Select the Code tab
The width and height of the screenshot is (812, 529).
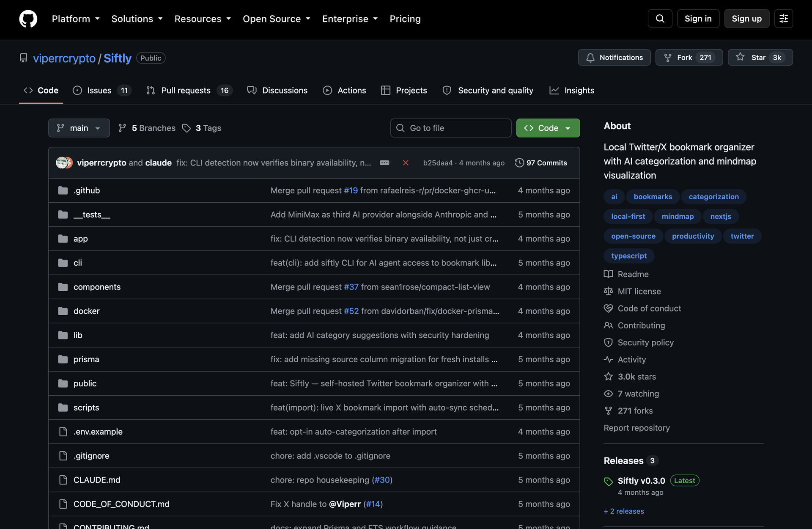coord(41,91)
